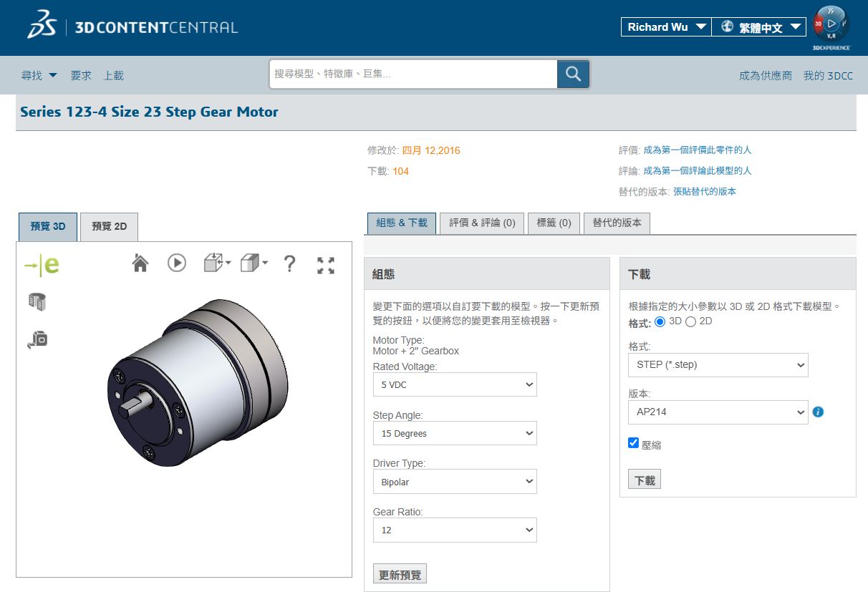Screen dimensions: 868x592
Task: Open the 繁體中文 language menu
Action: point(758,27)
